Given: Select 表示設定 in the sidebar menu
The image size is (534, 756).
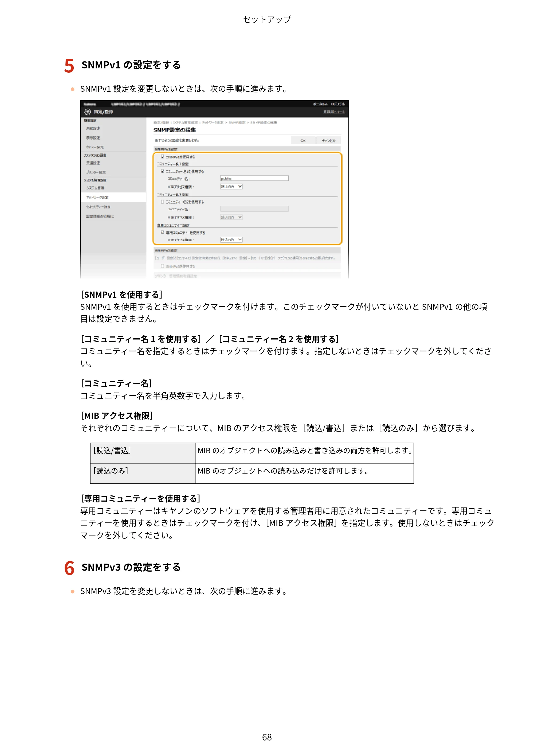Looking at the screenshot, I should (x=93, y=138).
